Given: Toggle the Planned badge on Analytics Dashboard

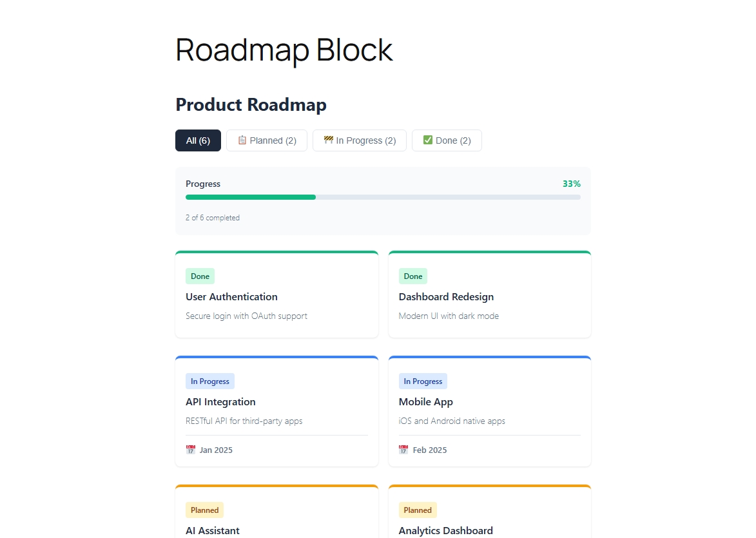Looking at the screenshot, I should tap(418, 510).
